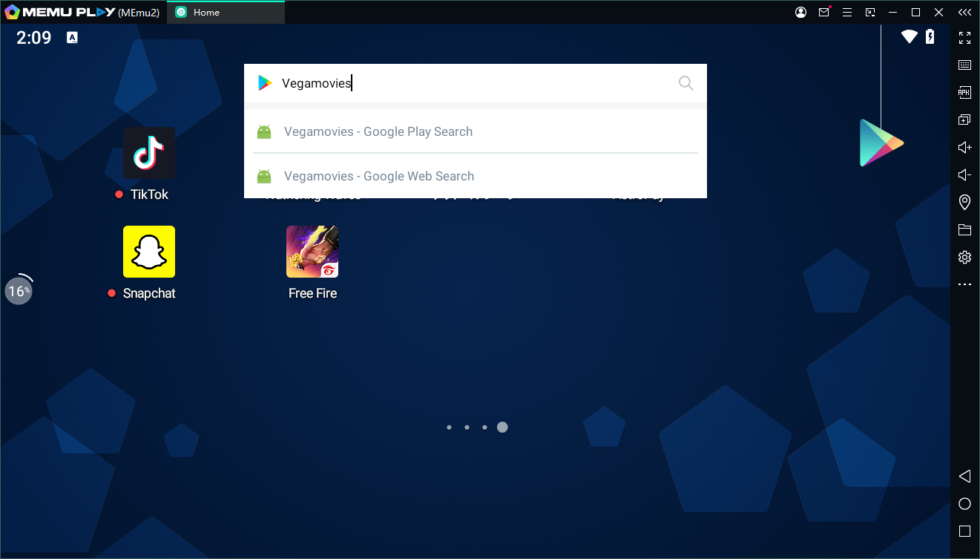Open the TikTok app
The height and width of the screenshot is (559, 980).
tap(149, 153)
